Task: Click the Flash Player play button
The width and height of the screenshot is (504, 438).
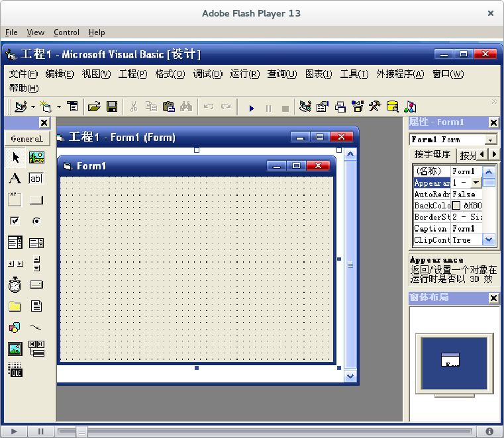Action: tap(14, 431)
